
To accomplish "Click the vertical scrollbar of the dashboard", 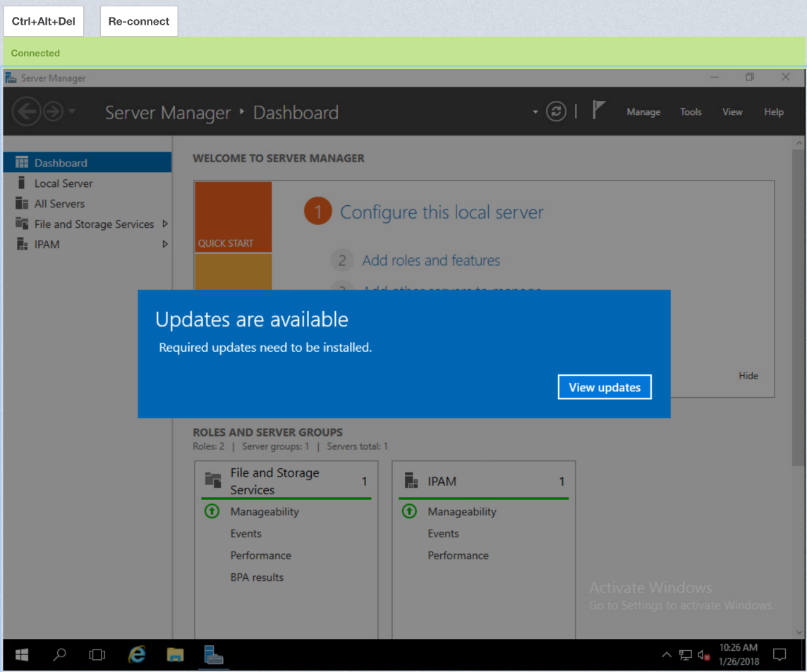I will pyautogui.click(x=799, y=307).
